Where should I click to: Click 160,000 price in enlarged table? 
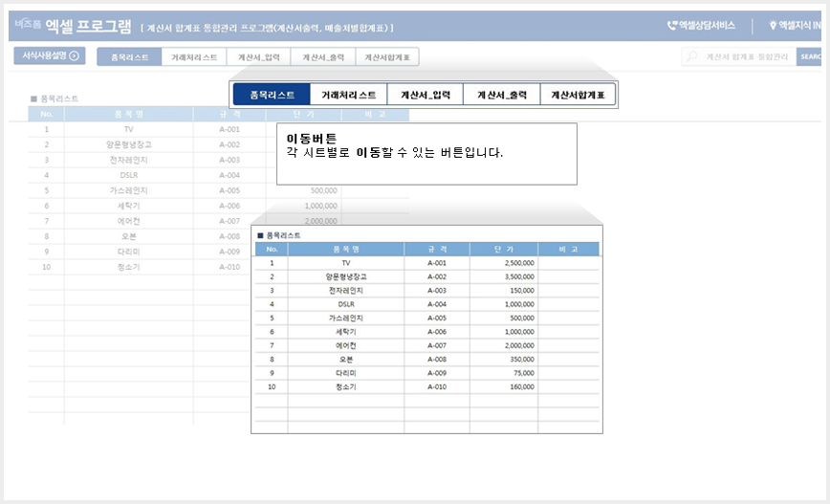(x=522, y=387)
